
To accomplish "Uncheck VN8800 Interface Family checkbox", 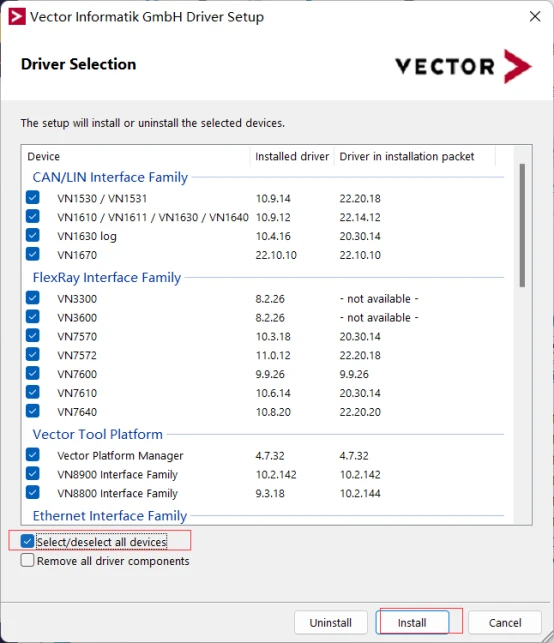I will (33, 493).
